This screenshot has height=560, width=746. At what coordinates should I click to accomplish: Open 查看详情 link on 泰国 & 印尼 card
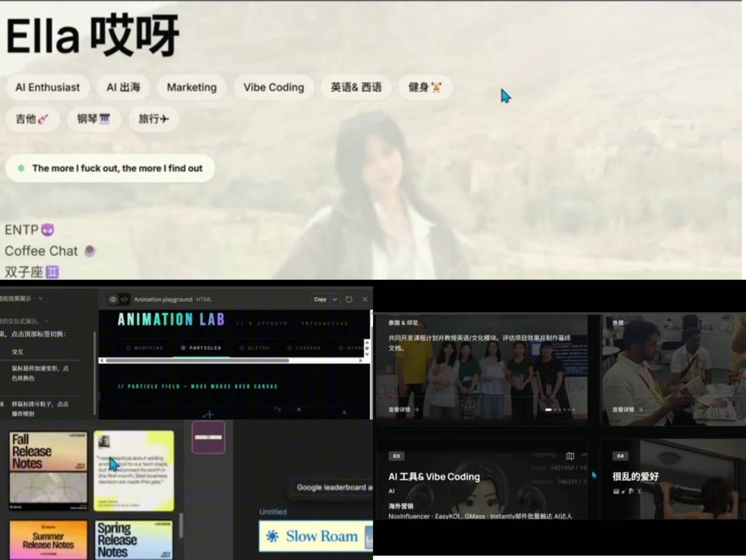[x=403, y=410]
